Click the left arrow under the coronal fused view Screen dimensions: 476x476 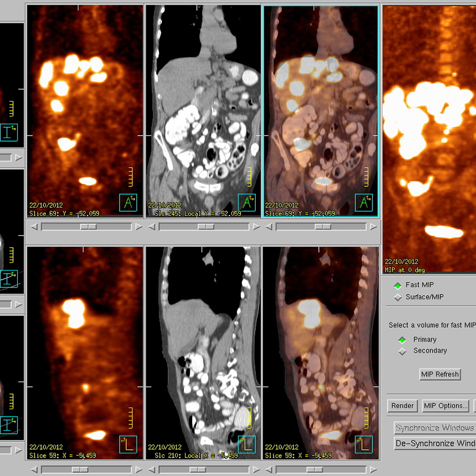pos(269,227)
